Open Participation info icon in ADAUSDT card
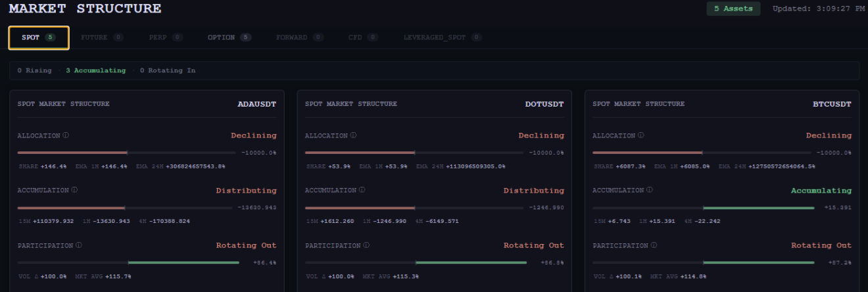 [78, 245]
